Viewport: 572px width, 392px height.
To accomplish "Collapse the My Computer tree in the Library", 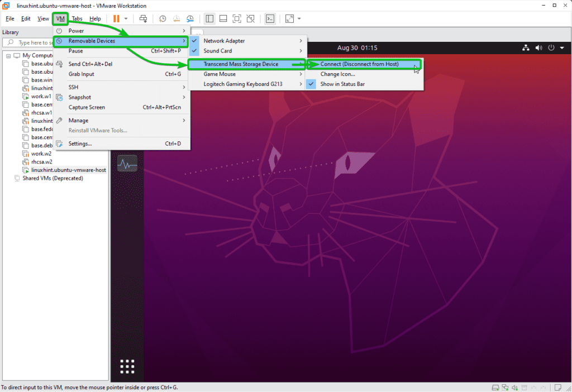I will click(9, 55).
